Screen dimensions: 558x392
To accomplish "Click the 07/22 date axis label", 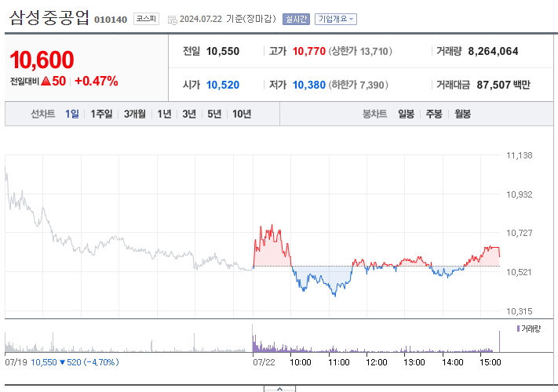I will 264,362.
